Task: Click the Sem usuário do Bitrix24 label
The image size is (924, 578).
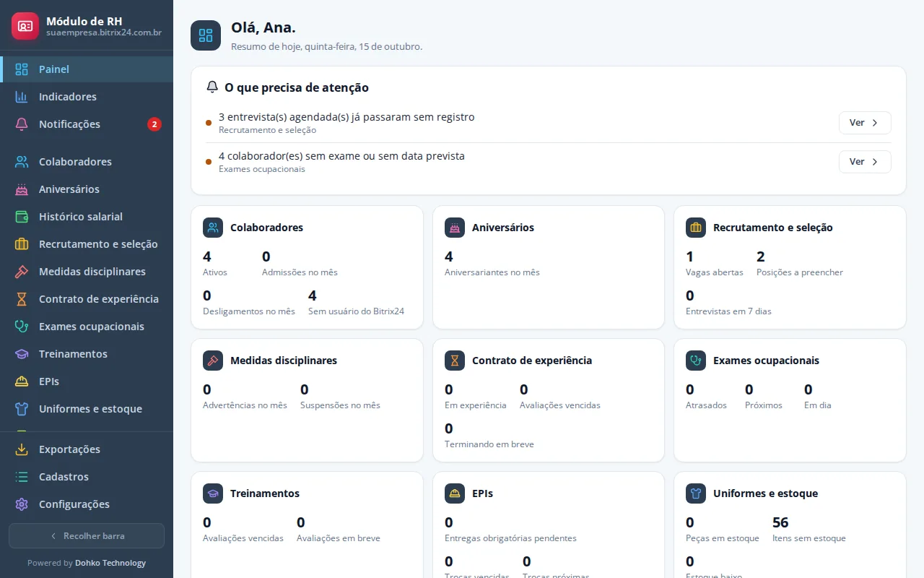Action: coord(356,311)
